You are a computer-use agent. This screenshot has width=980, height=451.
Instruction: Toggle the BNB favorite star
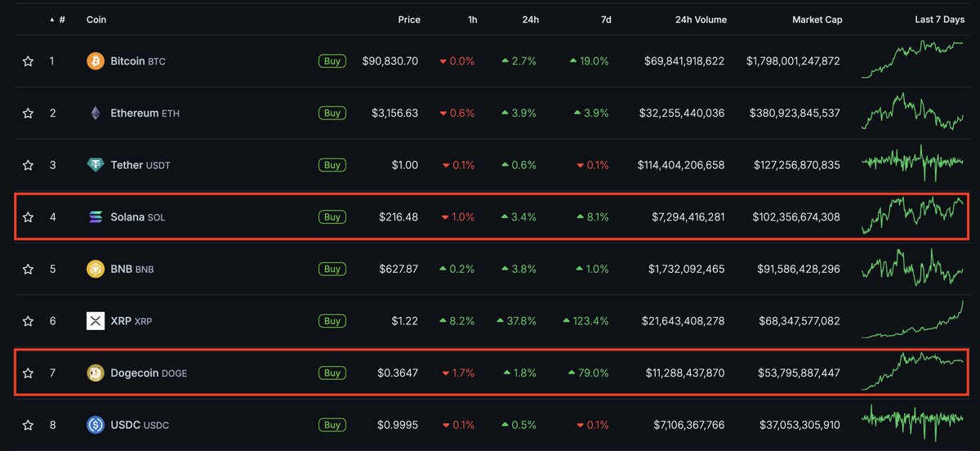[x=28, y=269]
